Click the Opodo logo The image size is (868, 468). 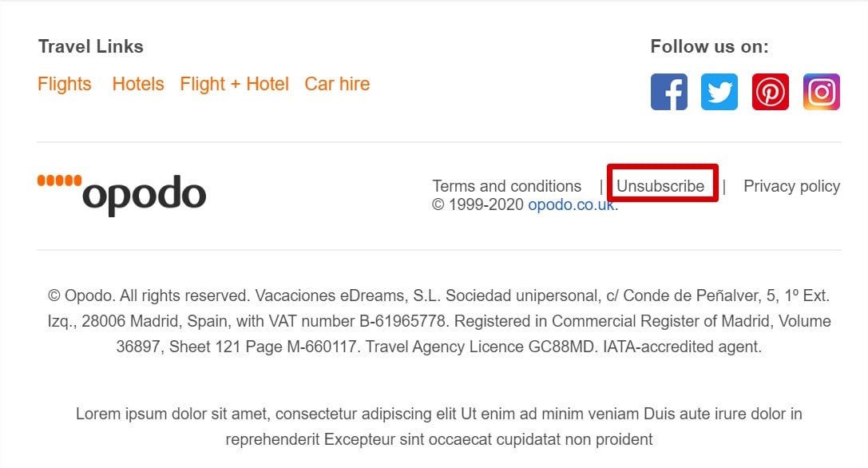(x=122, y=194)
